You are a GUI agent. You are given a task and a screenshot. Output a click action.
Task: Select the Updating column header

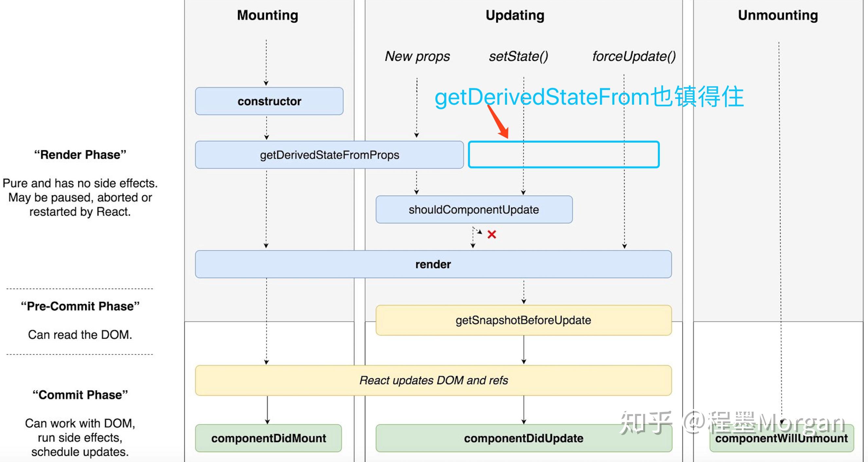515,15
